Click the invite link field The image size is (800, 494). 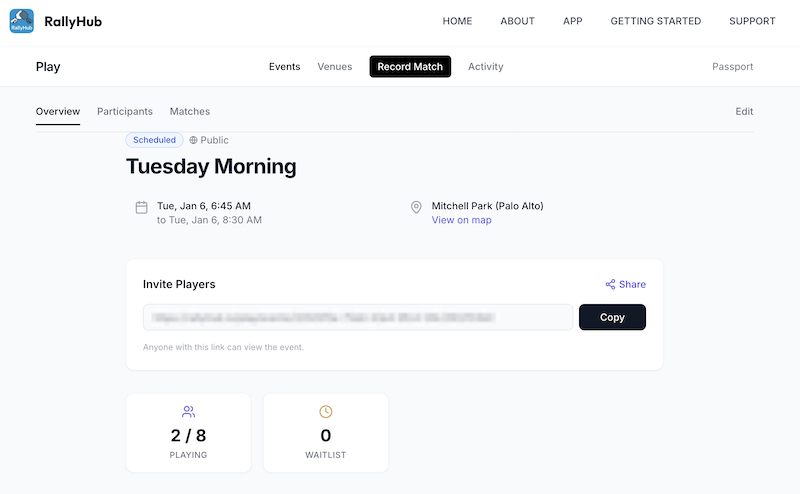coord(358,317)
